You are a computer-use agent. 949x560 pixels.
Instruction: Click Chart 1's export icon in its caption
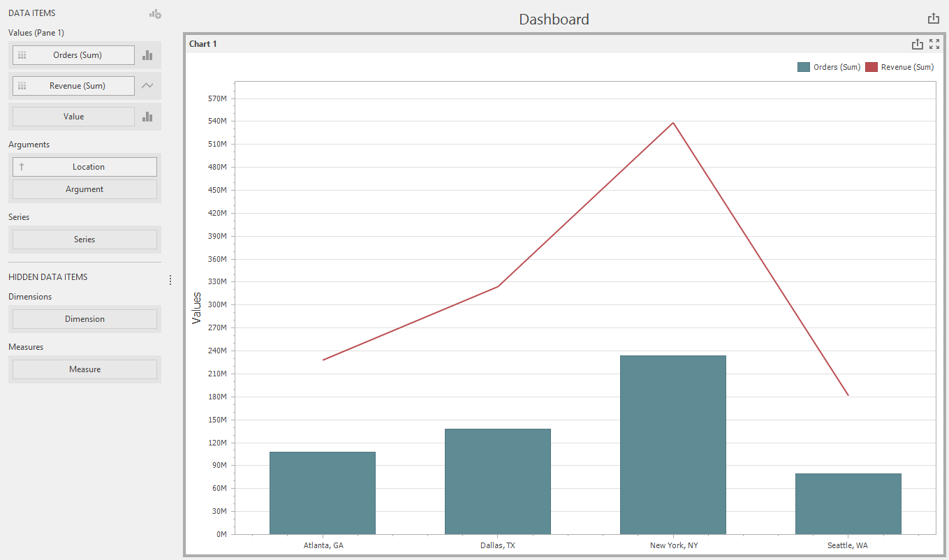(918, 44)
